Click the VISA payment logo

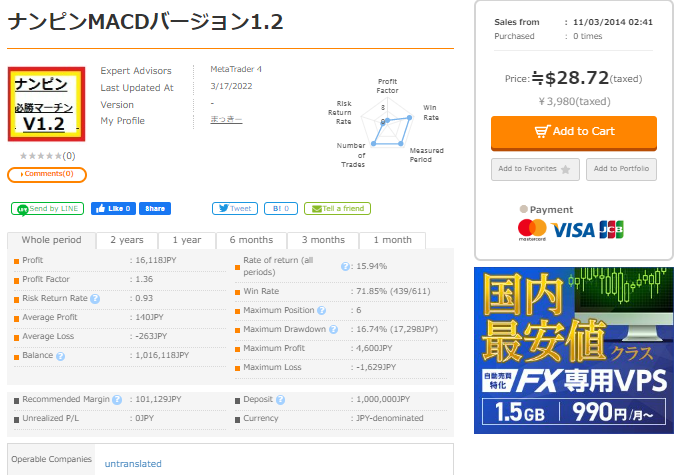(x=573, y=230)
